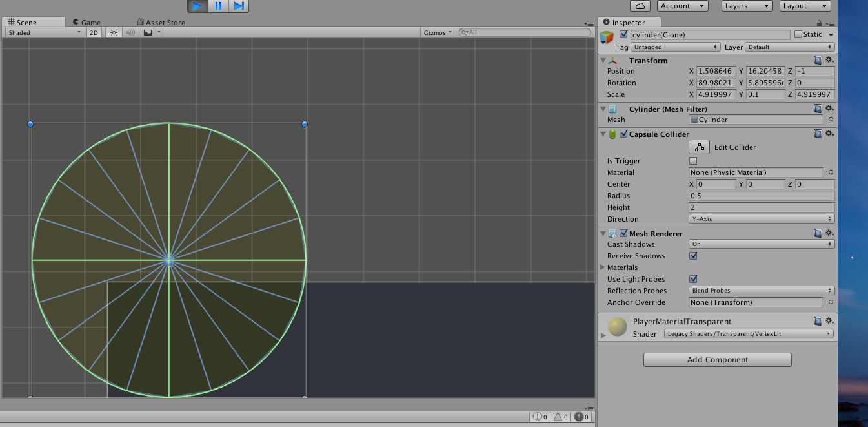Image resolution: width=868 pixels, height=427 pixels.
Task: Click the Edit Collider icon button
Action: coord(699,147)
